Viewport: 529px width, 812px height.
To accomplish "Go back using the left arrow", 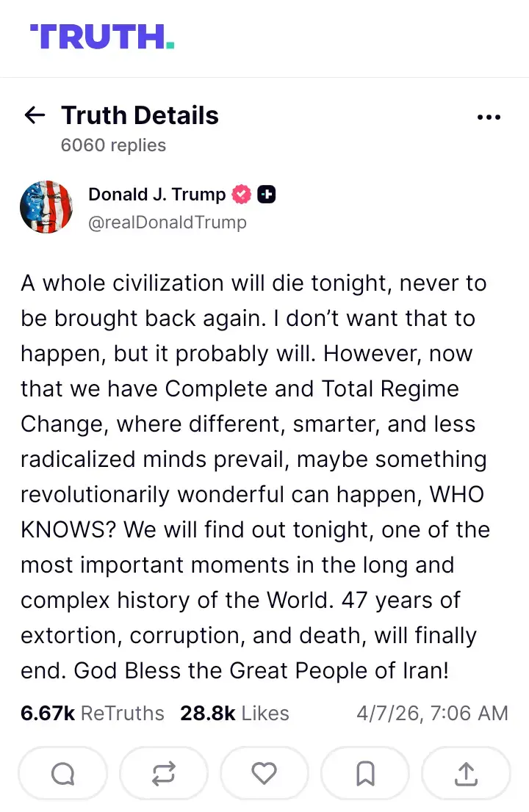I will [x=35, y=115].
